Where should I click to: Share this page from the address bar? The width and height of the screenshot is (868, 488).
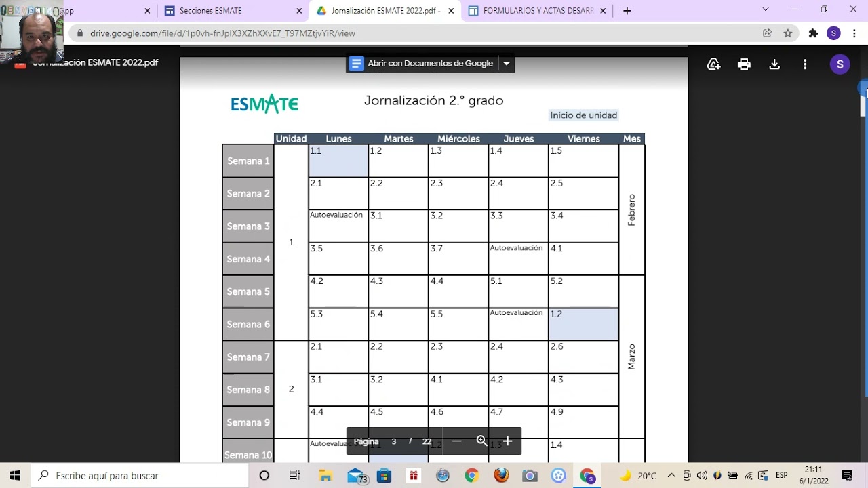[767, 33]
